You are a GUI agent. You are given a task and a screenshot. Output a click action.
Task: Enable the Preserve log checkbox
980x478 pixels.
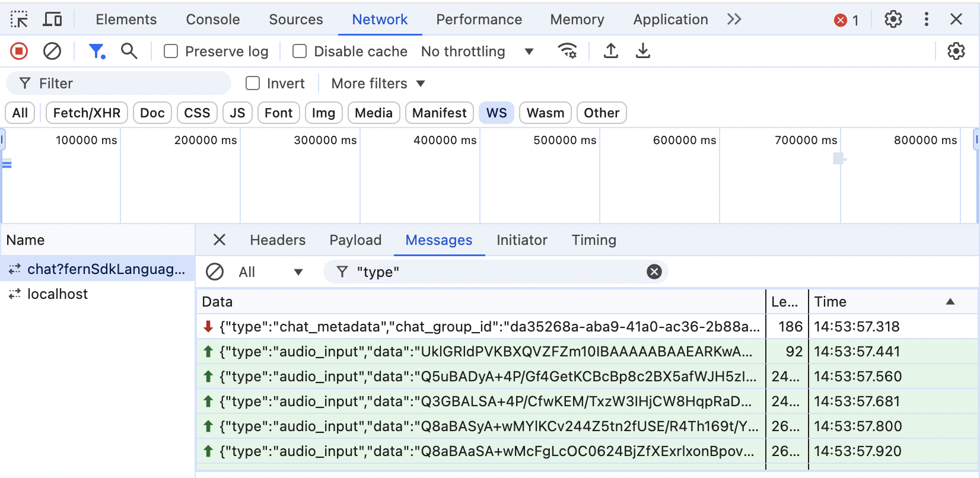(171, 52)
